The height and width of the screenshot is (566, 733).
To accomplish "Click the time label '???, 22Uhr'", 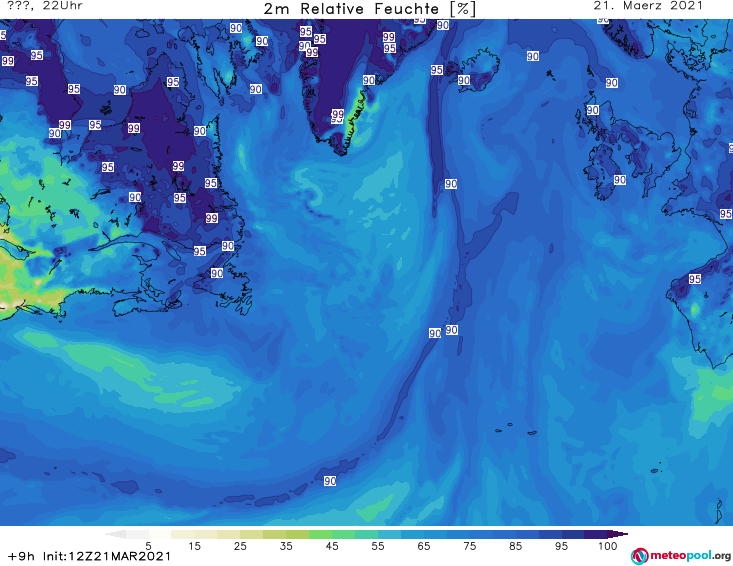I will pyautogui.click(x=44, y=6).
